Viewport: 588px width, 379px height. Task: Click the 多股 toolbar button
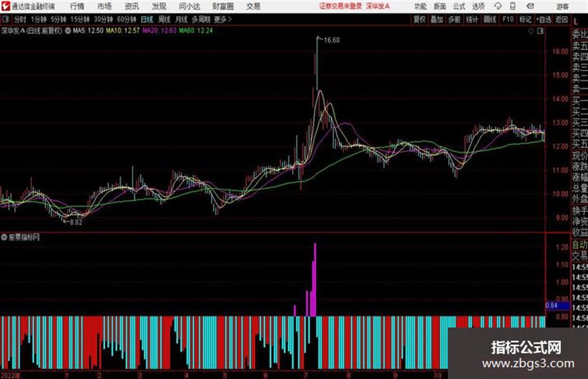[x=454, y=19]
